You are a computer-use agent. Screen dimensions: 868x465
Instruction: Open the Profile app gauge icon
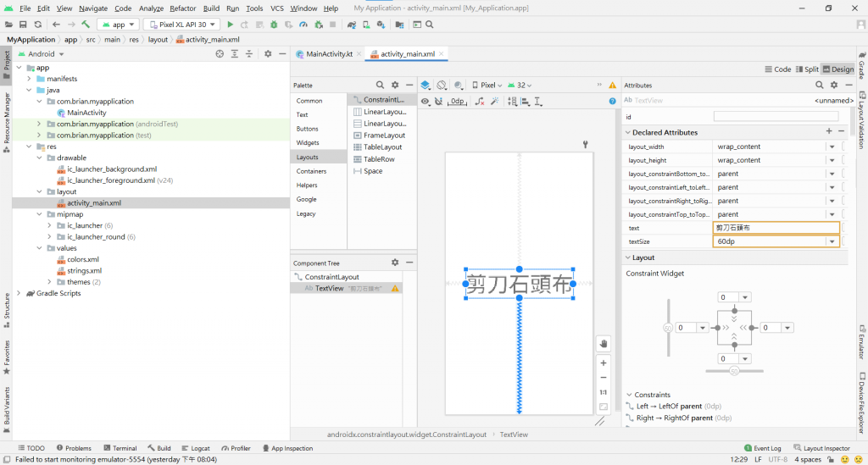[303, 25]
